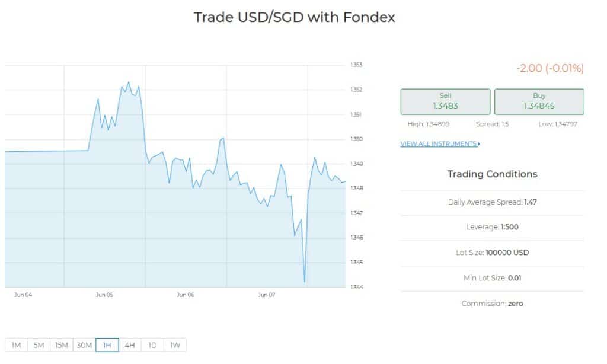The image size is (607, 364).
Task: Open the View All Instruments link
Action: (438, 144)
